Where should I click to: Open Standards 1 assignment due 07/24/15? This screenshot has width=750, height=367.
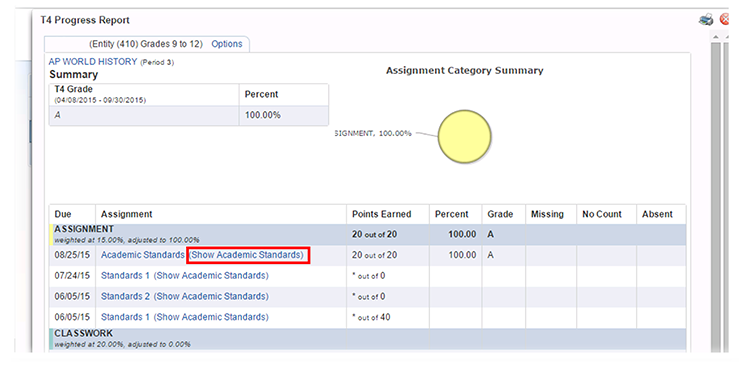pos(125,276)
